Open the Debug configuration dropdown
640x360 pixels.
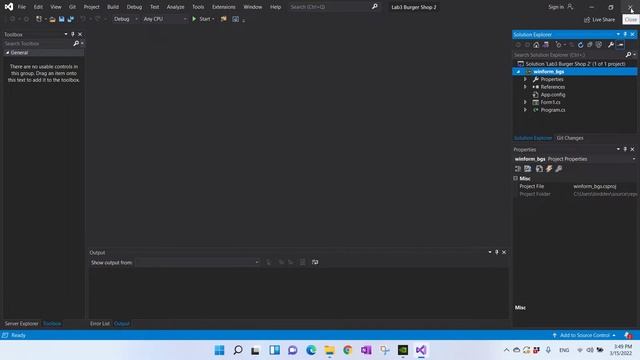(125, 19)
